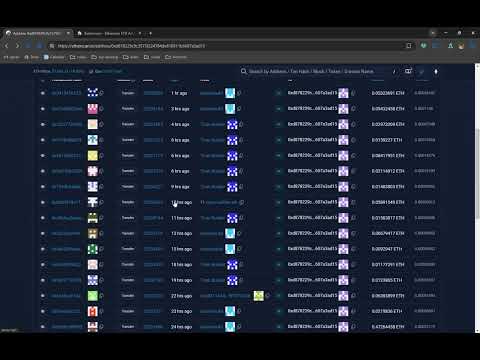Image resolution: width=480 pixels, height=360 pixels.
Task: Click the magnifier icon in the Etherscan search bar
Action: (244, 71)
